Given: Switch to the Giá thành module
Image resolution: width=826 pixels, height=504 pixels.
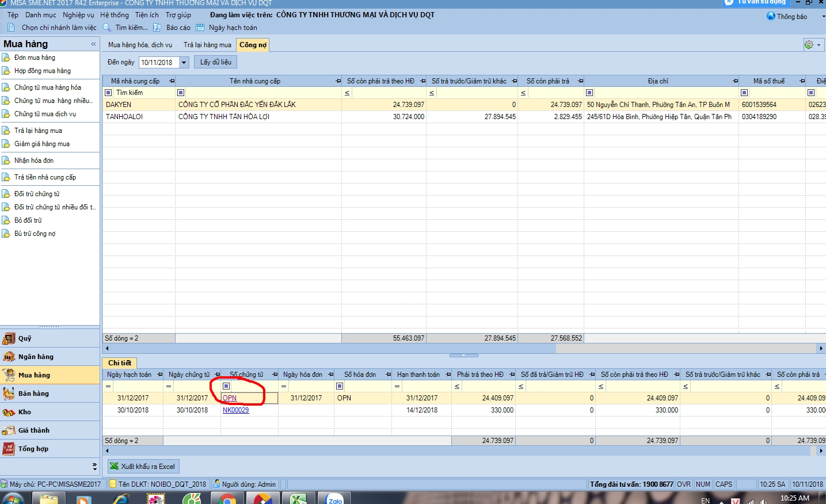Looking at the screenshot, I should (50, 430).
